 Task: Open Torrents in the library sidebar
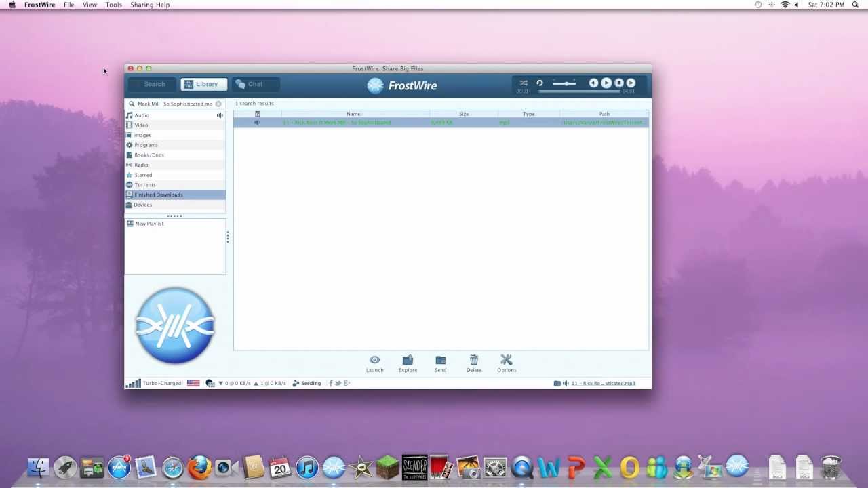coord(175,185)
